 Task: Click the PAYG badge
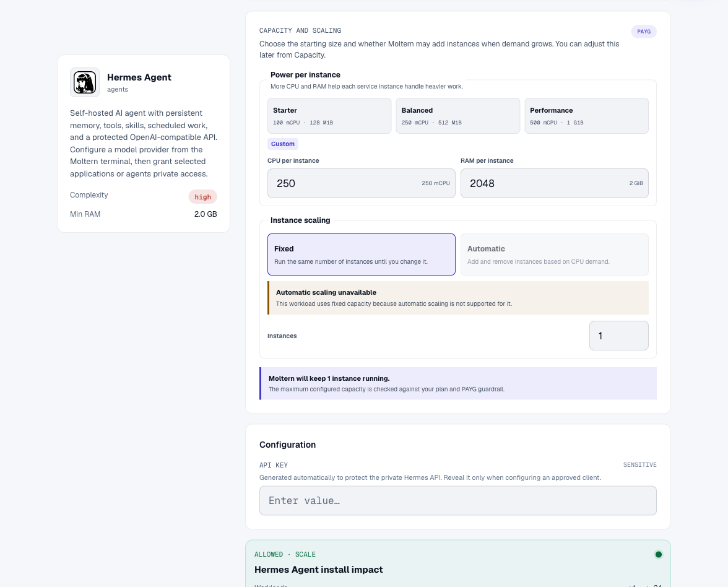(644, 32)
